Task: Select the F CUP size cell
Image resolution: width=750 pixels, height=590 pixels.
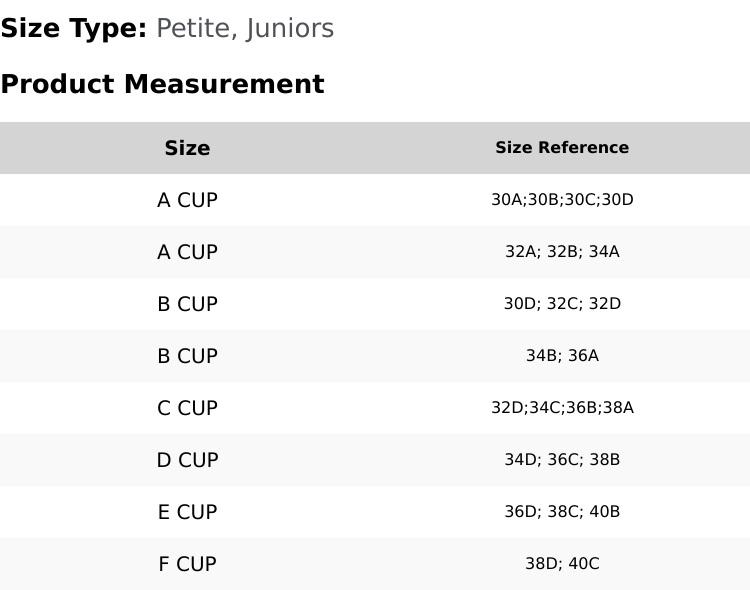Action: pyautogui.click(x=187, y=564)
